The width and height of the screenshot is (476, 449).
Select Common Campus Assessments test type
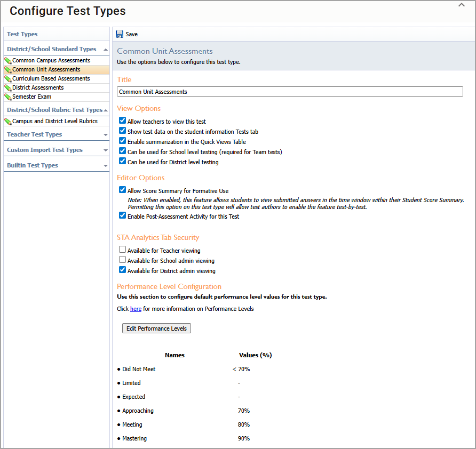(51, 60)
